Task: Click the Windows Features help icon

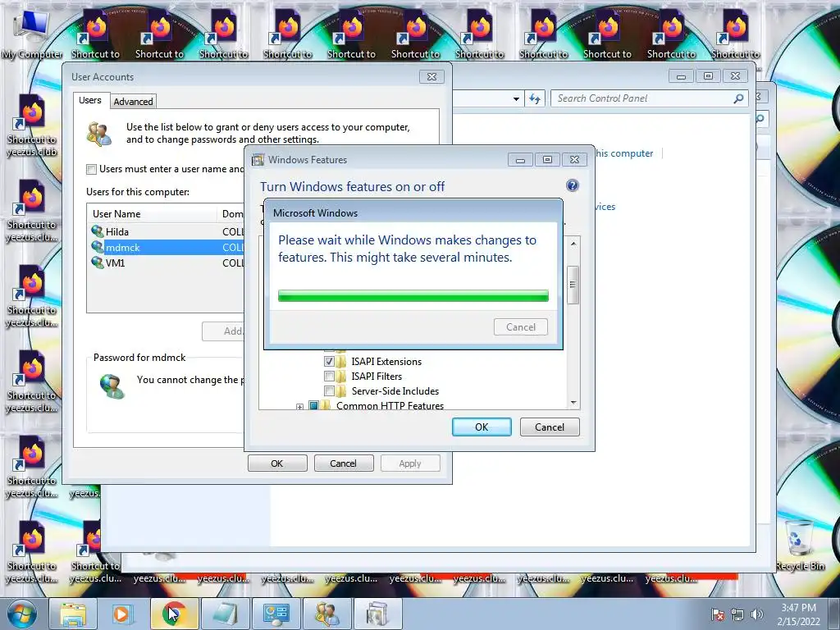Action: click(x=572, y=185)
